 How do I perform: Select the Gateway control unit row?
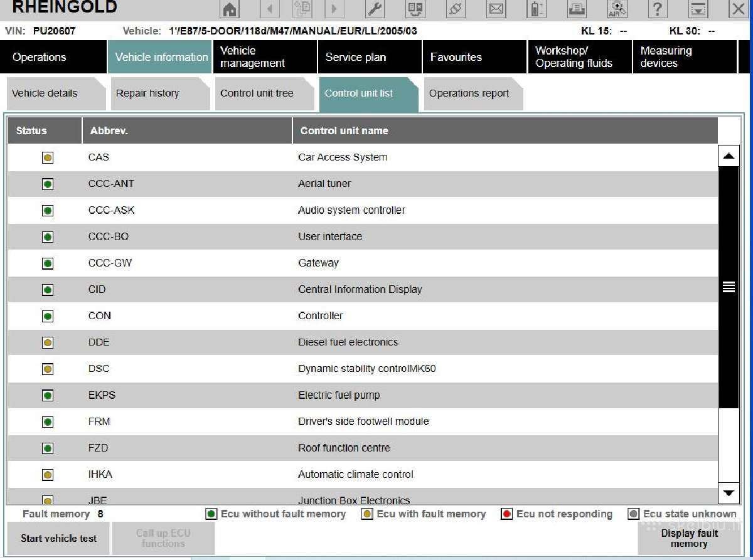363,263
